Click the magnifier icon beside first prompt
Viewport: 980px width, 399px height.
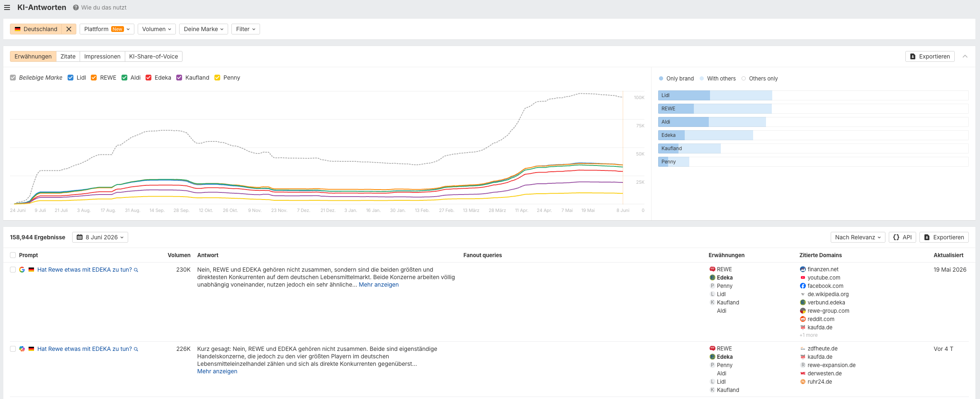pos(136,270)
